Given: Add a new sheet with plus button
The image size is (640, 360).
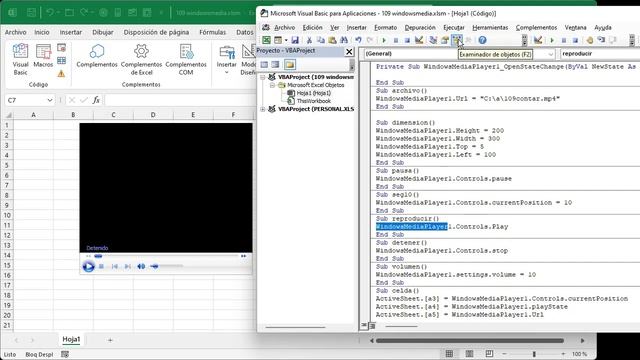Looking at the screenshot, I should [x=110, y=340].
